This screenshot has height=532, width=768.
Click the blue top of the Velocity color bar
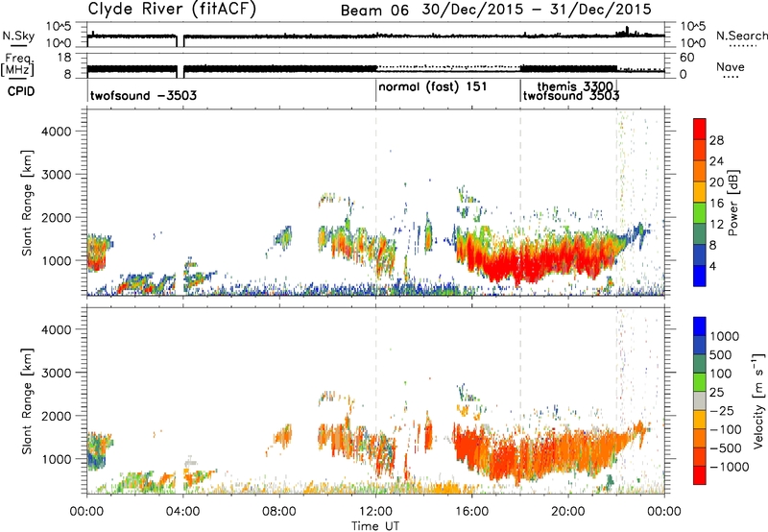[x=700, y=326]
